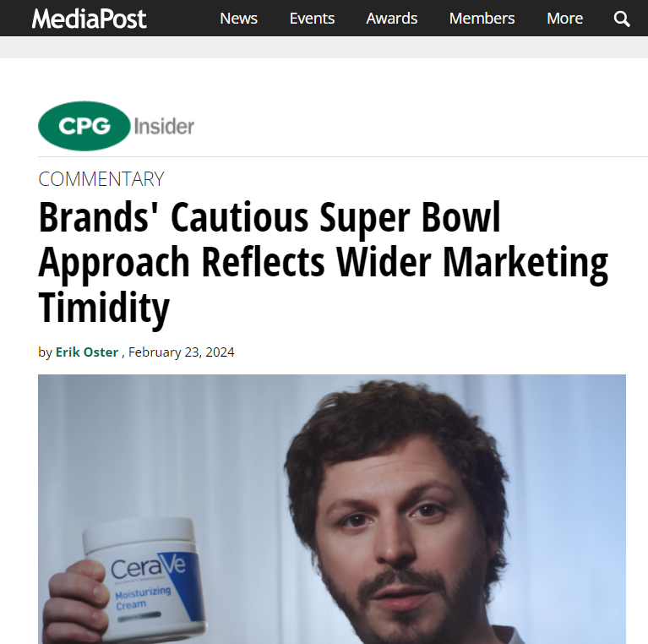Go to the Events section

pyautogui.click(x=312, y=19)
